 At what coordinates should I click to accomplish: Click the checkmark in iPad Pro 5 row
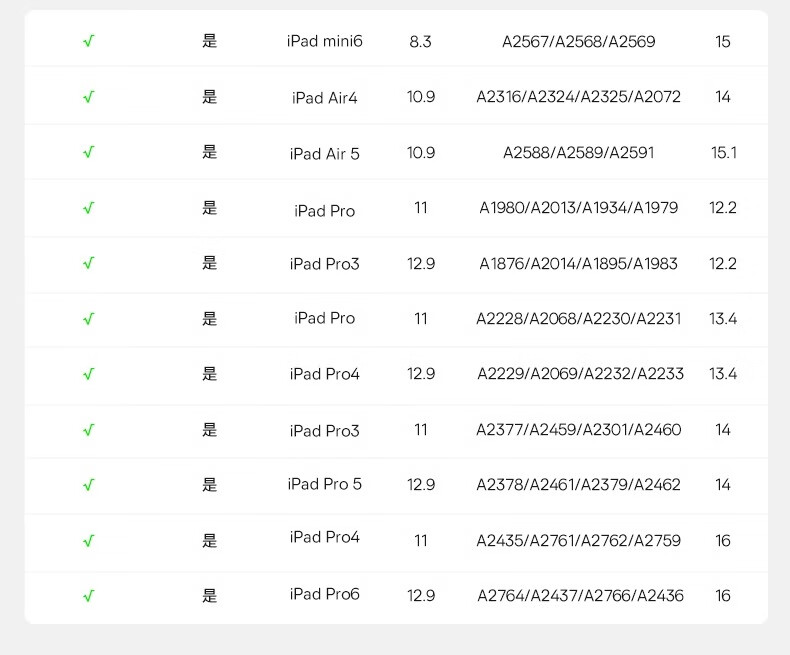tap(89, 485)
